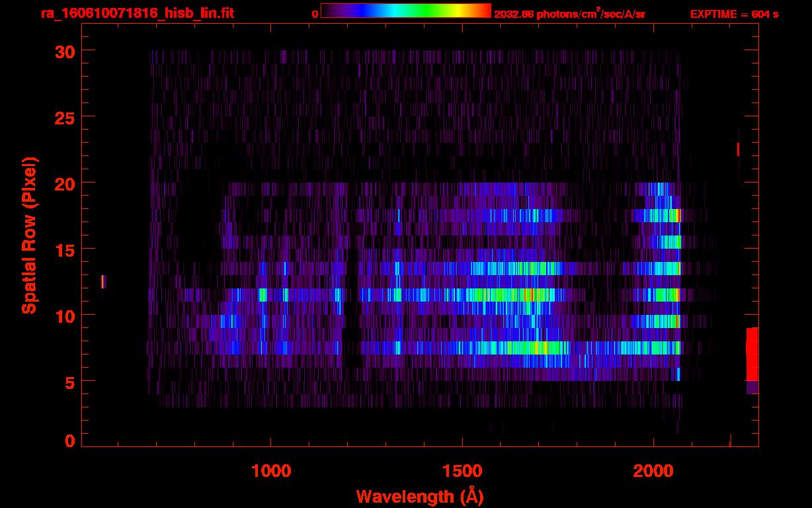The image size is (812, 508).
Task: Click the Wavelength (Å) axis label
Action: point(419,496)
